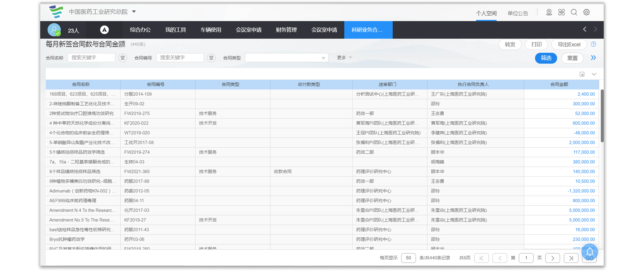Image resolution: width=644 pixels, height=271 pixels.
Task: Click 合同编号 column header
Action: (158, 84)
